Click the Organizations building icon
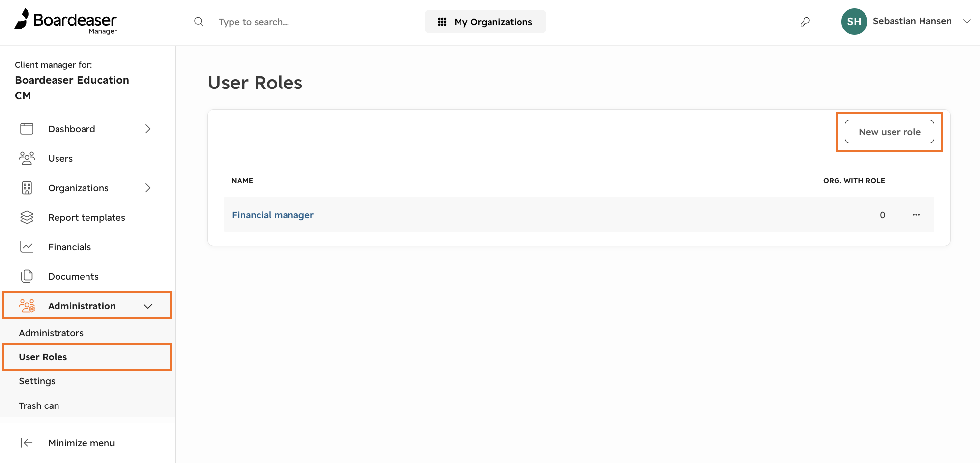The width and height of the screenshot is (980, 463). pyautogui.click(x=27, y=188)
